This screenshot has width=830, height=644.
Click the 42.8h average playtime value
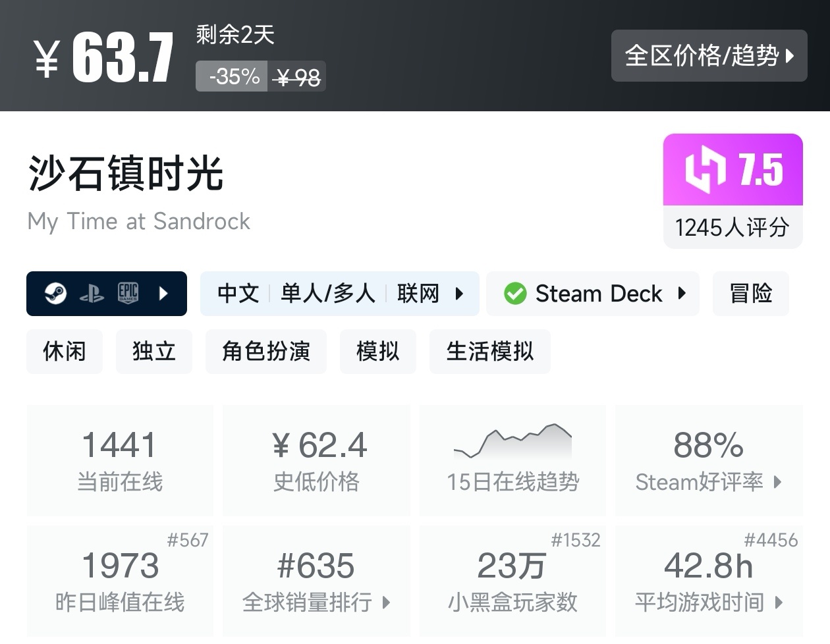click(x=709, y=566)
